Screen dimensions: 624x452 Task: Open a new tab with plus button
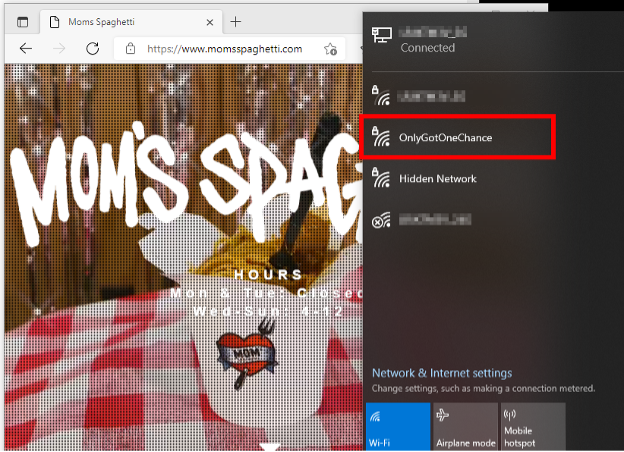[236, 21]
